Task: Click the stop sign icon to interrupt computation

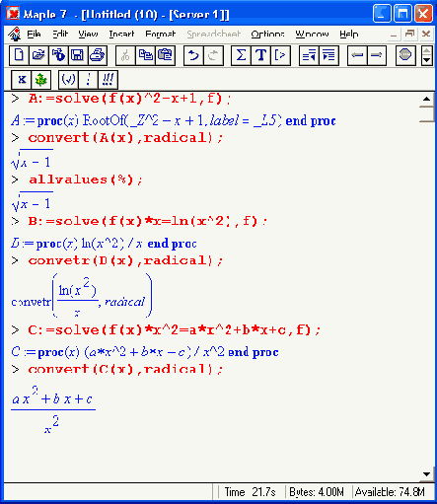Action: (x=405, y=55)
